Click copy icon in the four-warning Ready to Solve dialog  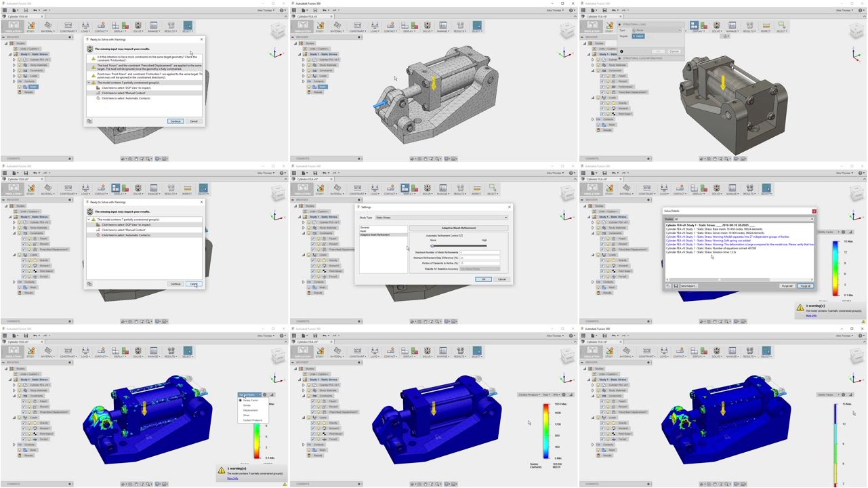click(x=89, y=121)
